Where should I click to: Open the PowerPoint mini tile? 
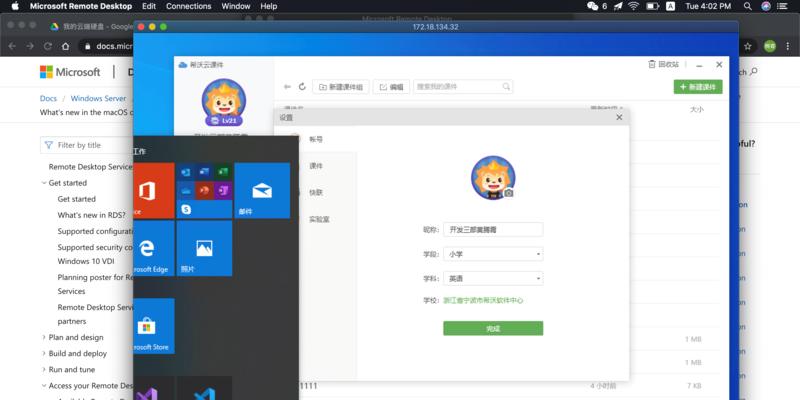coord(205,191)
